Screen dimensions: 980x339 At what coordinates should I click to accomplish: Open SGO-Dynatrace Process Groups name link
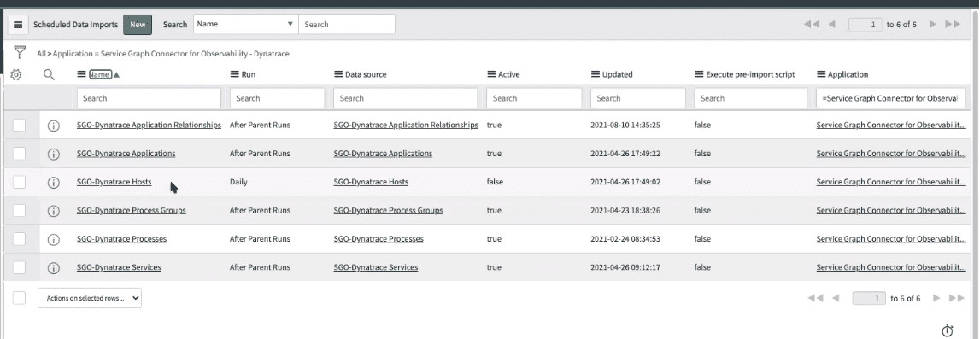coord(132,210)
